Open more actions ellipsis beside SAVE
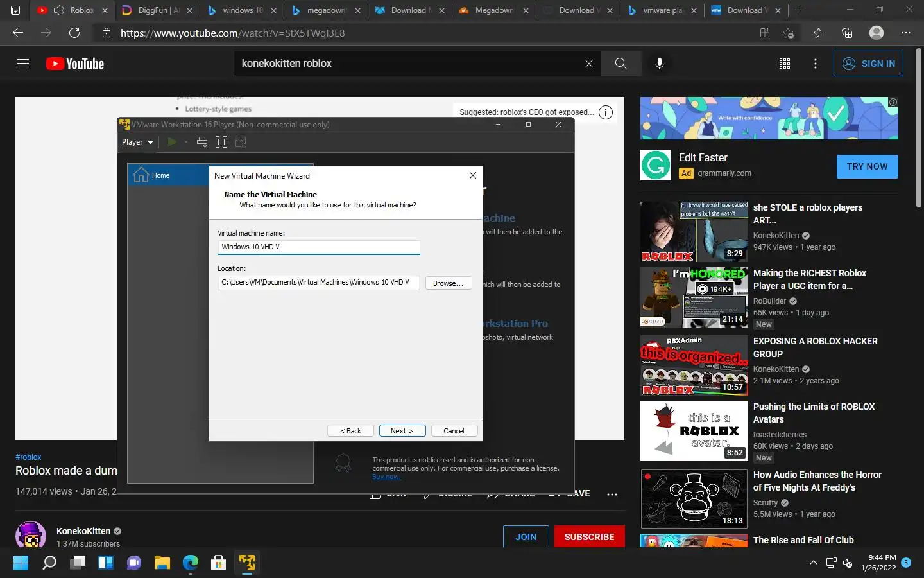The image size is (924, 578). [x=612, y=494]
